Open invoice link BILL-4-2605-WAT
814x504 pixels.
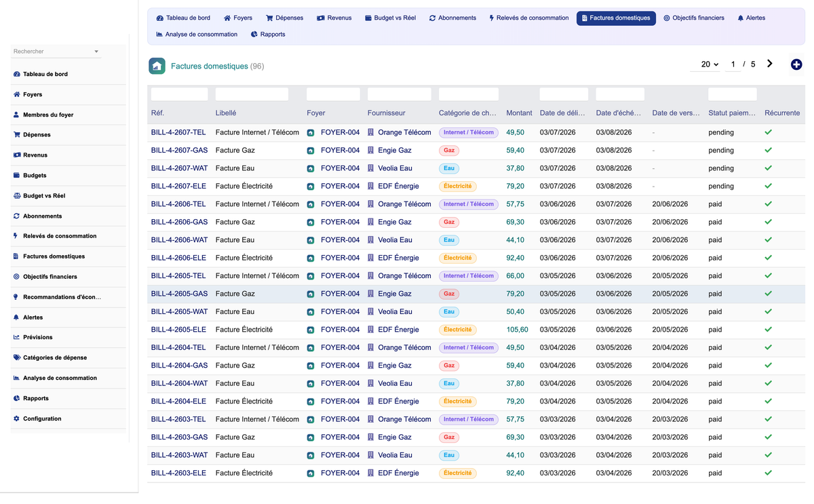180,311
